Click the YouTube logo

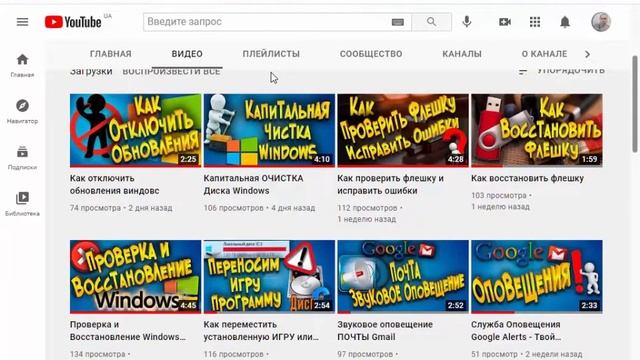point(73,22)
